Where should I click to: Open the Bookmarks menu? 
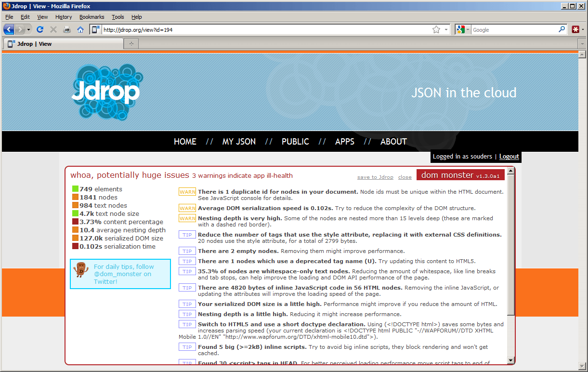pyautogui.click(x=91, y=17)
